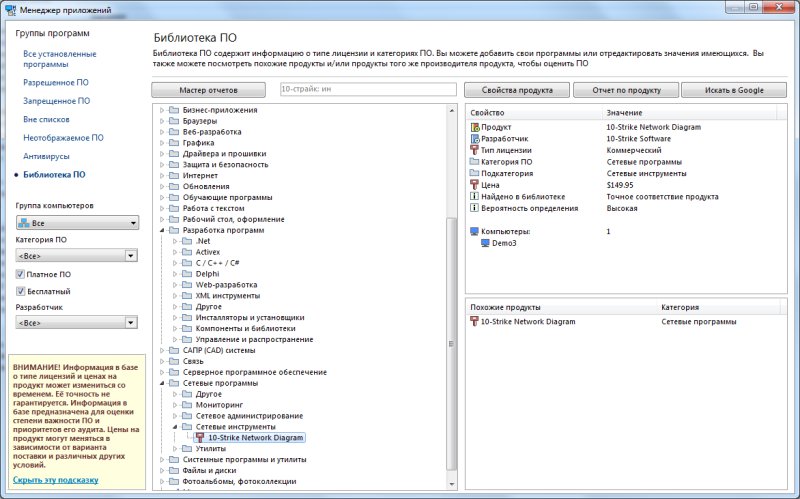Click the Отчет по продукту button
This screenshot has height=499, width=800.
coord(626,90)
